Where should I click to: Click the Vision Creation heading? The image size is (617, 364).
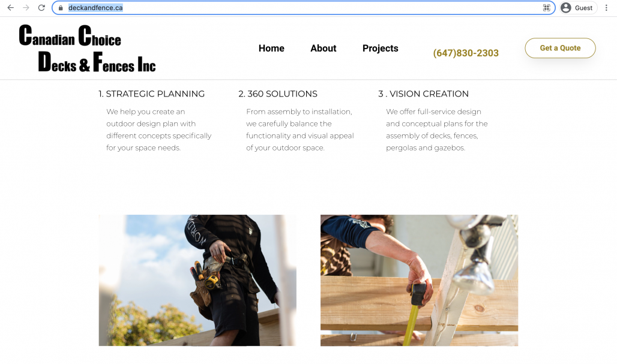click(x=423, y=94)
